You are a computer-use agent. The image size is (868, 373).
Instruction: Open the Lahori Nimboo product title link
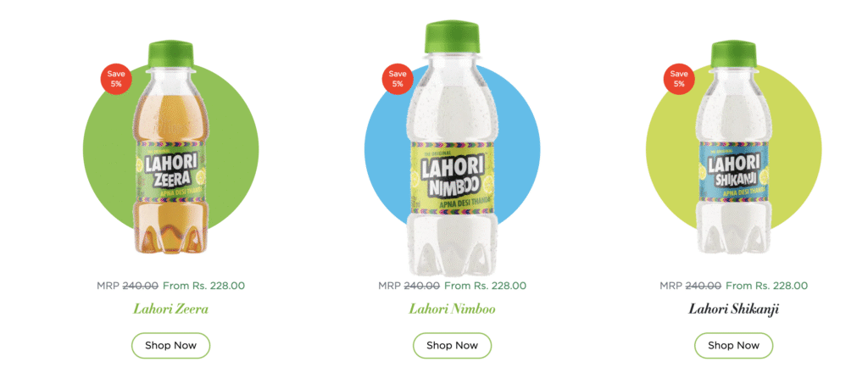453,309
